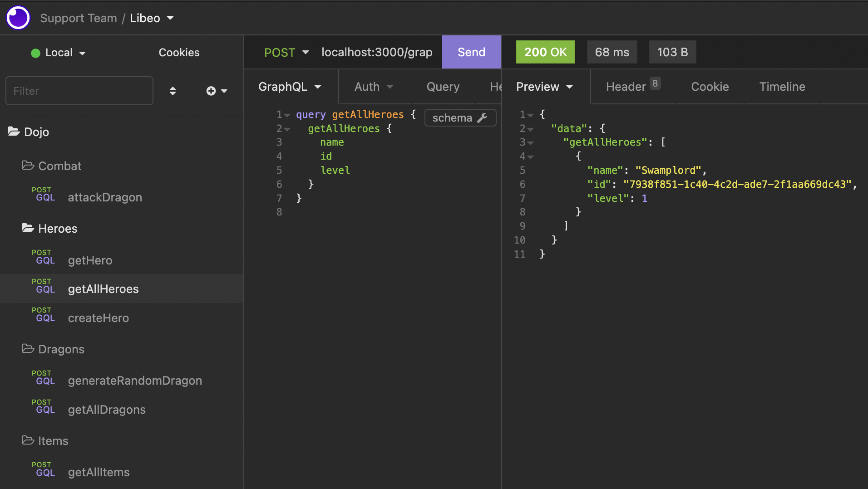
Task: Click the 200 OK status tag
Action: [545, 52]
